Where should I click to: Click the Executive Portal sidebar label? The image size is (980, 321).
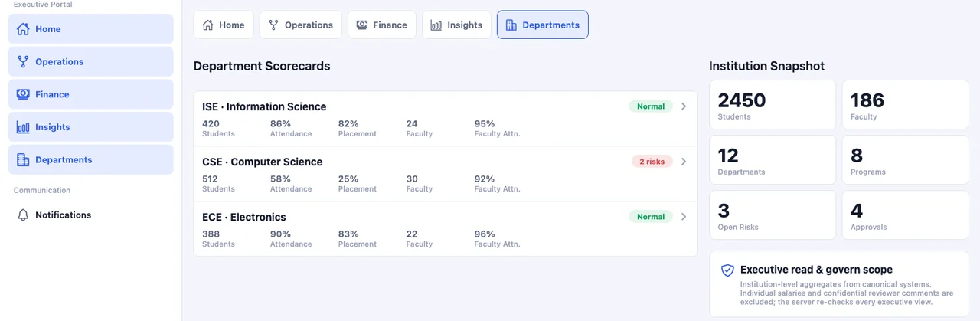(44, 5)
